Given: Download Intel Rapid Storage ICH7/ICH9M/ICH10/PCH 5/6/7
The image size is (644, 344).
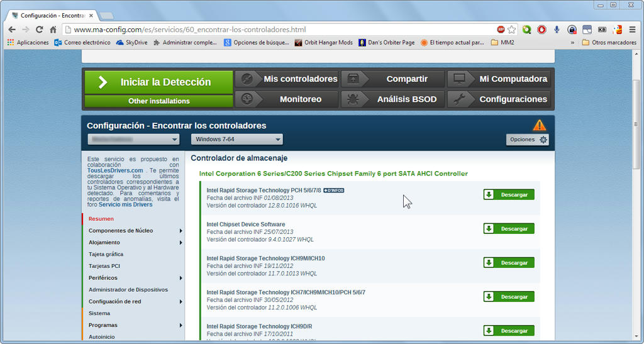Looking at the screenshot, I should (509, 297).
